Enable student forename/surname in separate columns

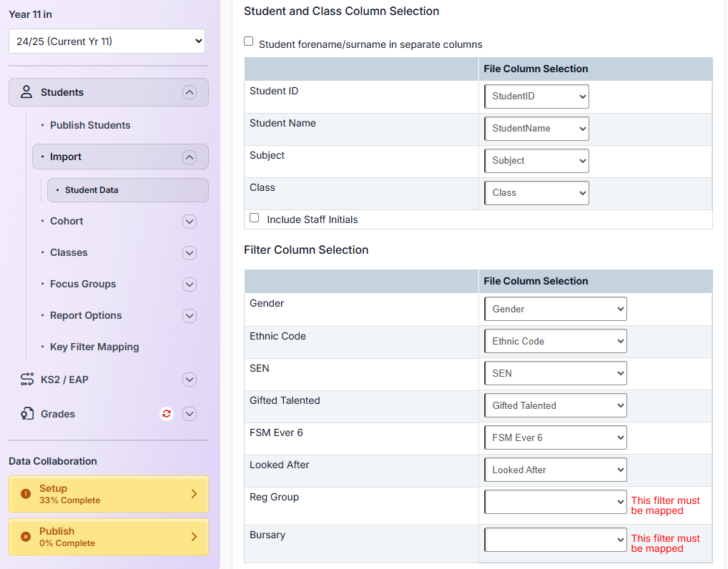point(249,41)
